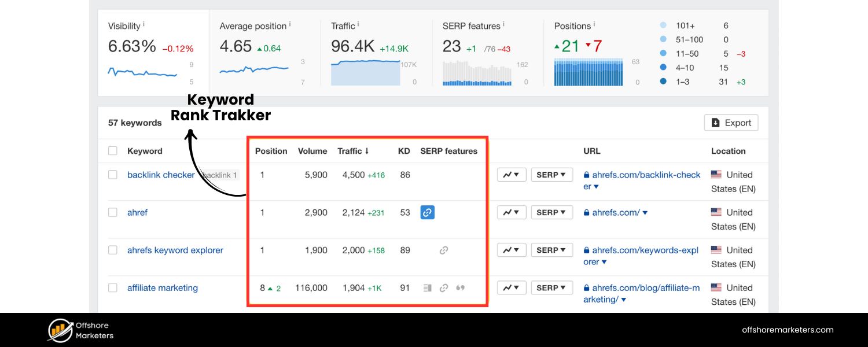Image resolution: width=868 pixels, height=347 pixels.
Task: Click the link SERP feature icon for ahrefs keyword explorer
Action: 443,250
